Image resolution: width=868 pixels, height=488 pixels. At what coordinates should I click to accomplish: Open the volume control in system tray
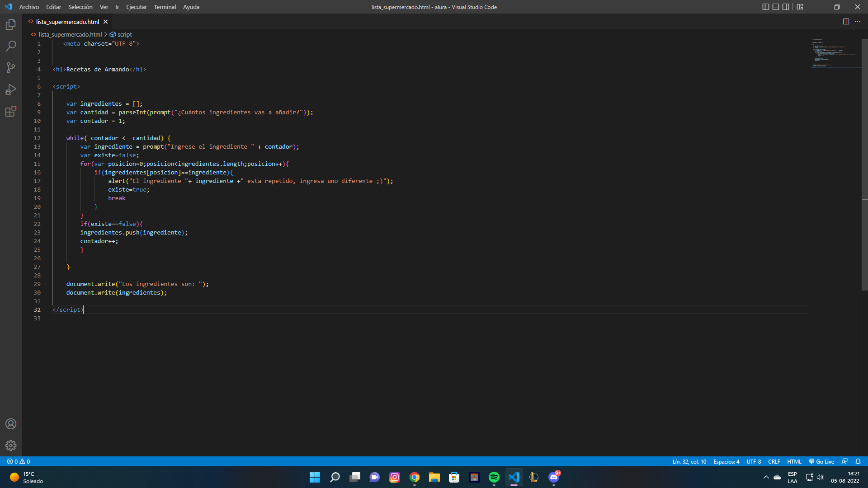pyautogui.click(x=820, y=477)
